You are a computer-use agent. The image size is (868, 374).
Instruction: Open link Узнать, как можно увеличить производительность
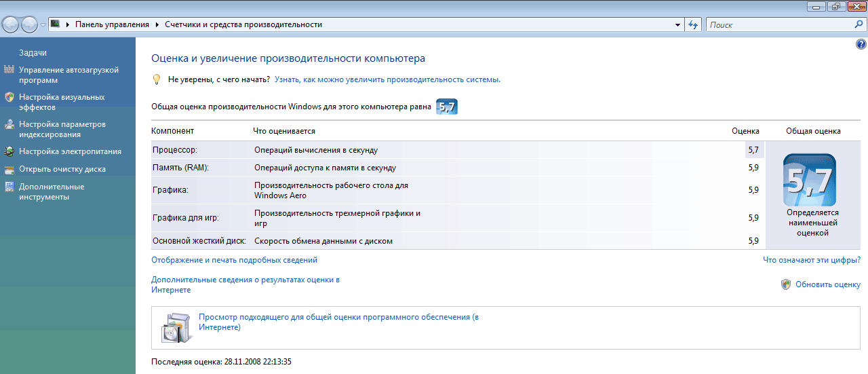387,79
